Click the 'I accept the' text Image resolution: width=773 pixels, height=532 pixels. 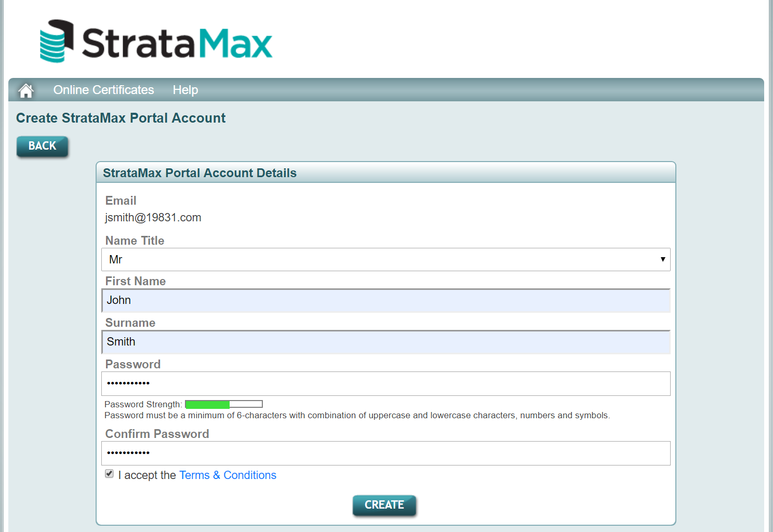147,475
